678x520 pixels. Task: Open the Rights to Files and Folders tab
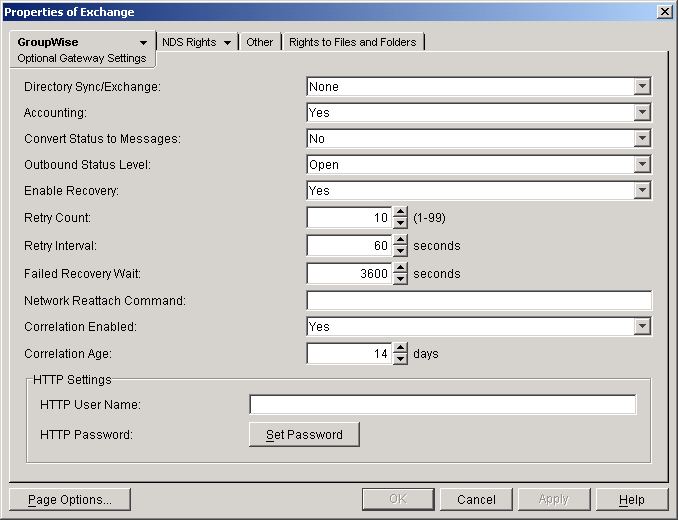352,42
